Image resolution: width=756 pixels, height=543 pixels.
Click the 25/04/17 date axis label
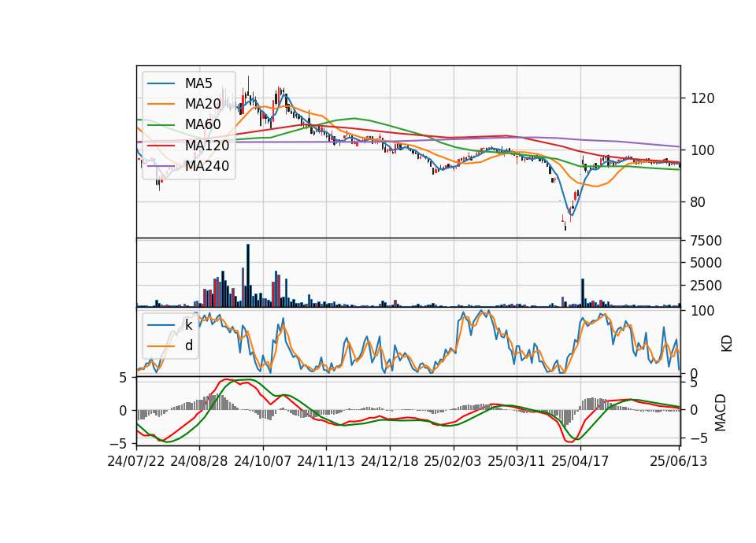(580, 461)
